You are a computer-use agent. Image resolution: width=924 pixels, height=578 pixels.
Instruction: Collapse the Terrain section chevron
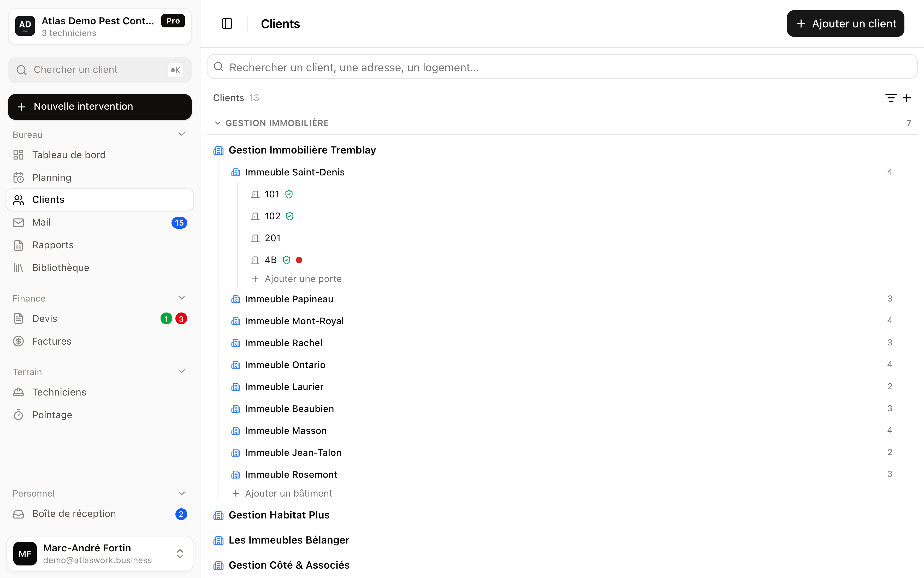click(182, 371)
